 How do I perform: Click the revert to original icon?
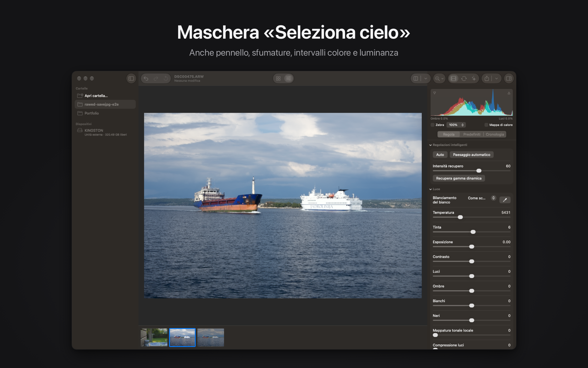166,78
